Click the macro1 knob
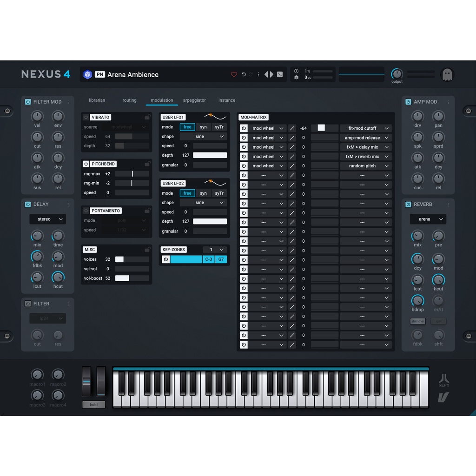 (x=37, y=375)
